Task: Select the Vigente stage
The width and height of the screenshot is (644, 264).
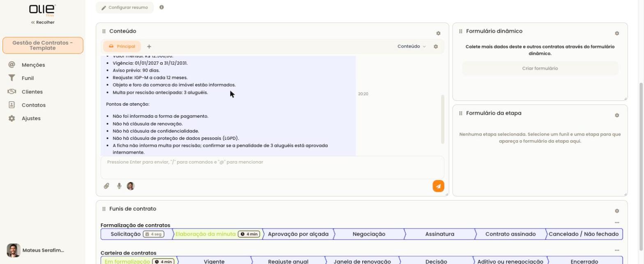Action: [214, 261]
